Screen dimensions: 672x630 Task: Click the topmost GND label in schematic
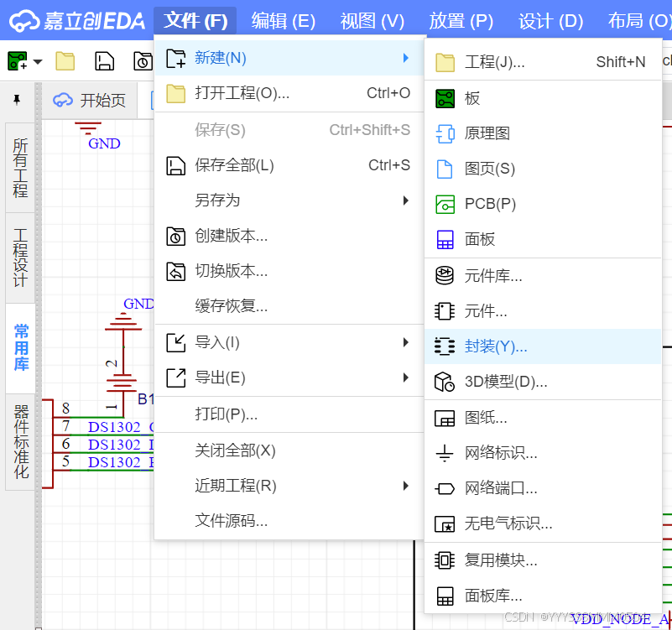point(104,143)
